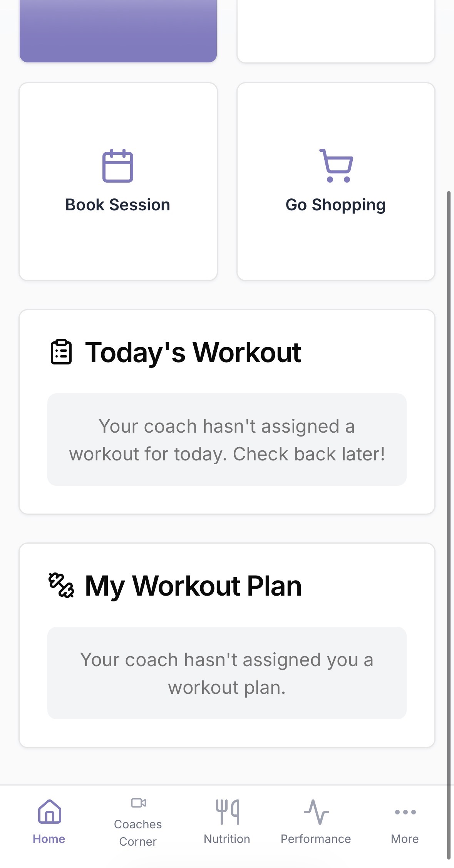This screenshot has height=868, width=454.
Task: Tap the Nutrition fork and knife icon
Action: click(x=227, y=811)
